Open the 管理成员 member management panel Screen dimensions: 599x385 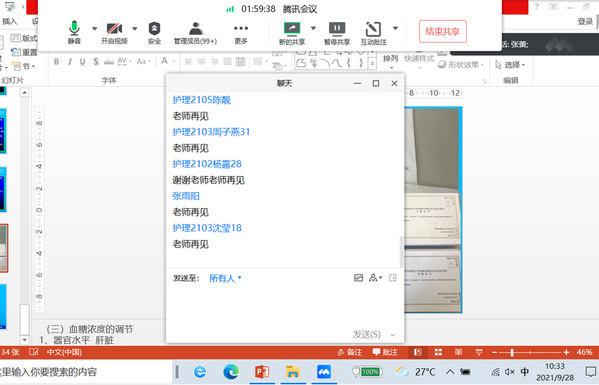pos(195,32)
